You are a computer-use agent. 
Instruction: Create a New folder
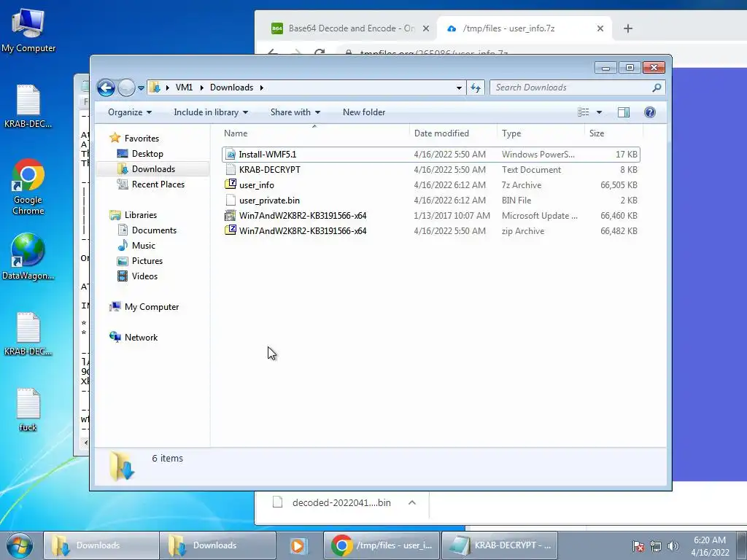click(364, 112)
